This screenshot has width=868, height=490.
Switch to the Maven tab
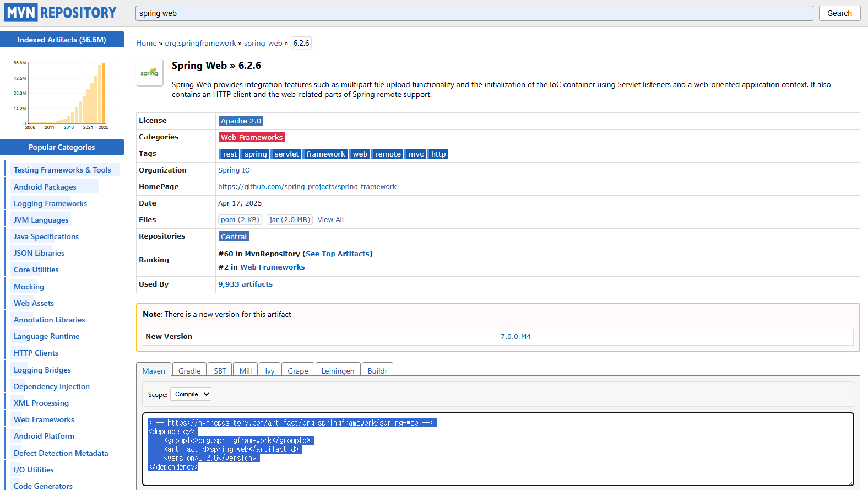pyautogui.click(x=154, y=371)
